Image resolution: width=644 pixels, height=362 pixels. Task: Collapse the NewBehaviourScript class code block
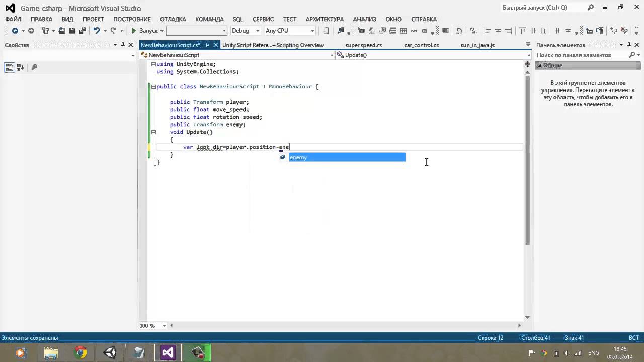coord(153,86)
